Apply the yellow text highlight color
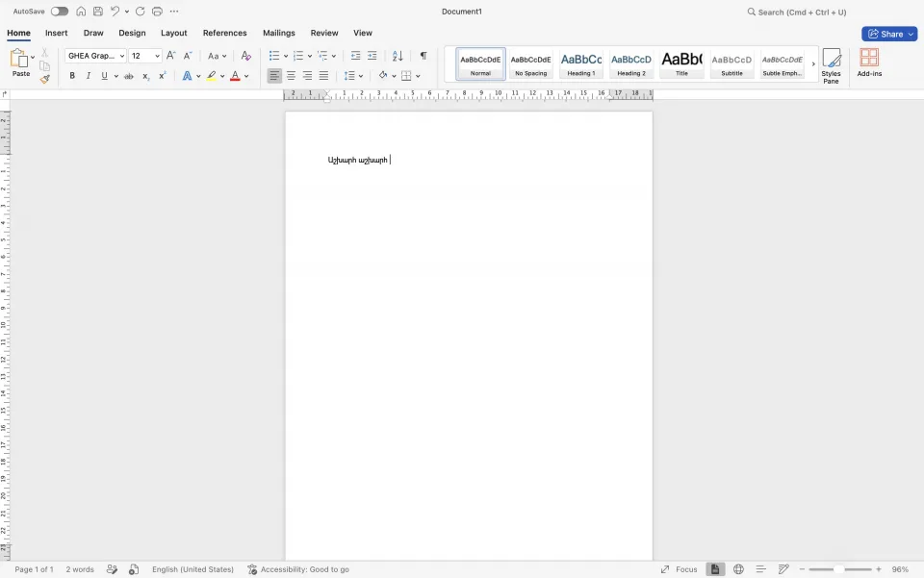 coord(211,76)
